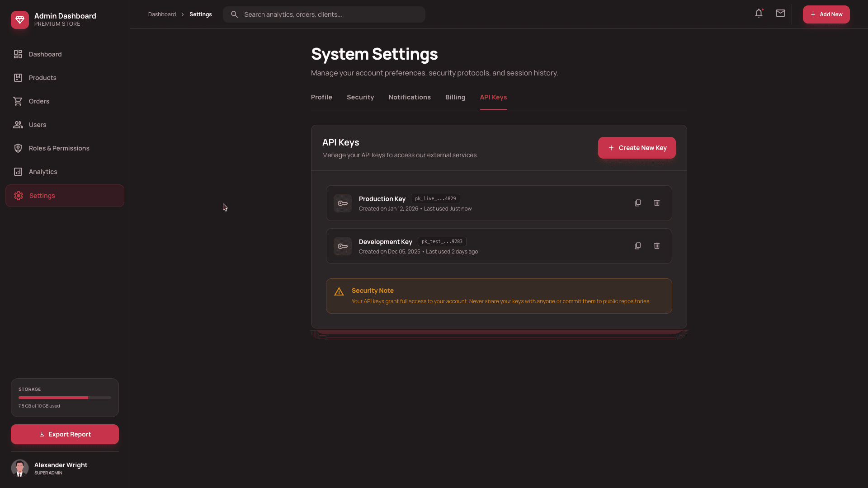Viewport: 868px width, 488px height.
Task: Delete the Production Key
Action: click(x=656, y=203)
